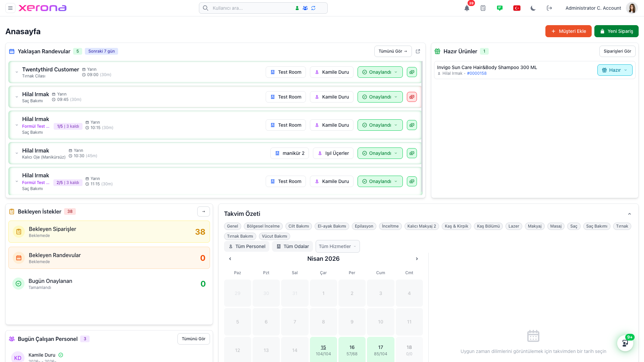The image size is (644, 362).
Task: Toggle the Epilasyon category filter chip
Action: tap(364, 226)
